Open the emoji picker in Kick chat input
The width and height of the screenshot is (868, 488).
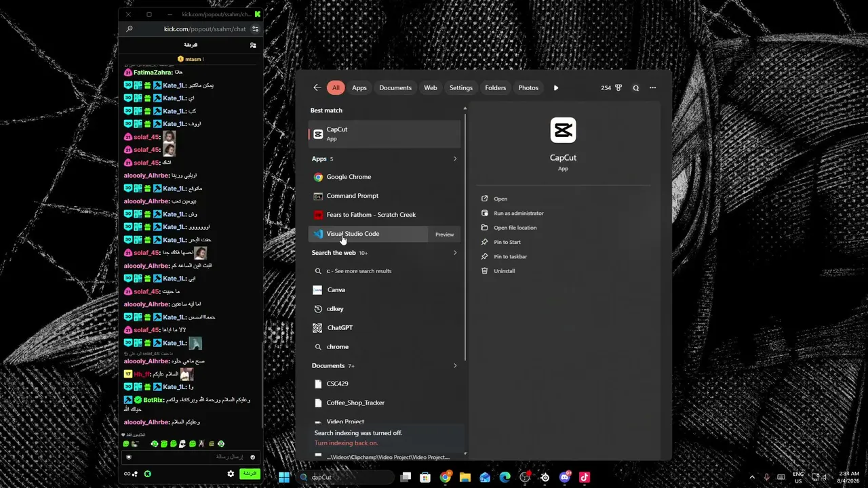pyautogui.click(x=253, y=457)
